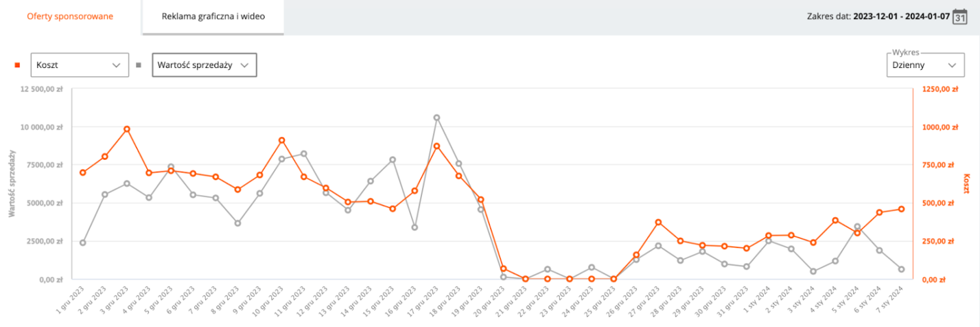Click the gray Wartość sprzedaży color square

click(139, 65)
